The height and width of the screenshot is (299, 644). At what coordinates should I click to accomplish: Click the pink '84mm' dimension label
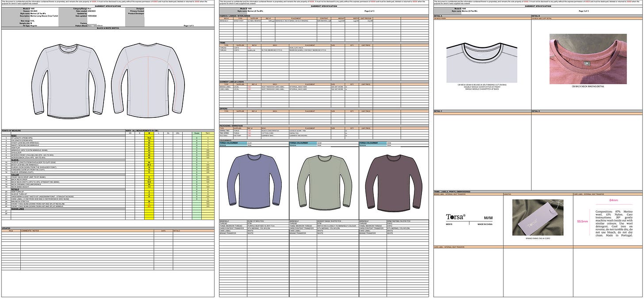coord(613,200)
